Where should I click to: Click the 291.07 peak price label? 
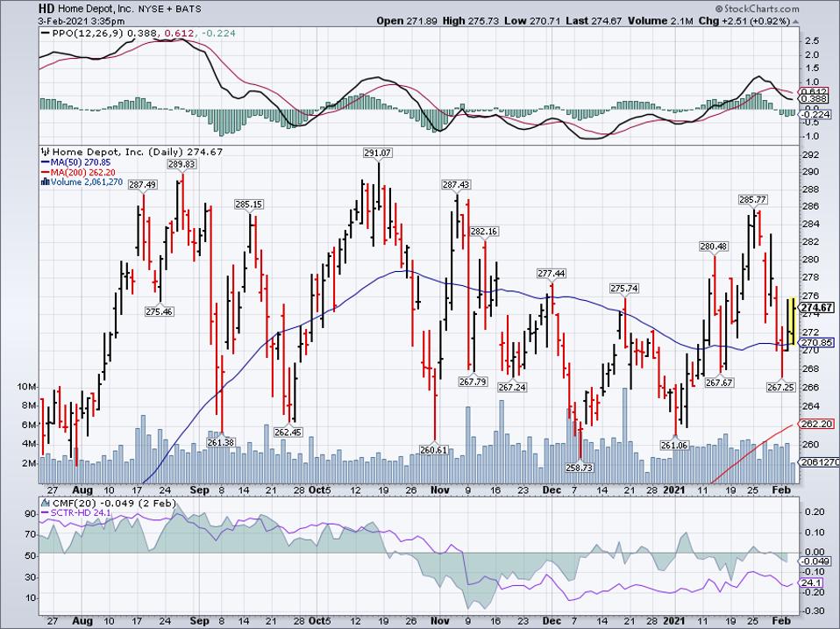pos(378,154)
